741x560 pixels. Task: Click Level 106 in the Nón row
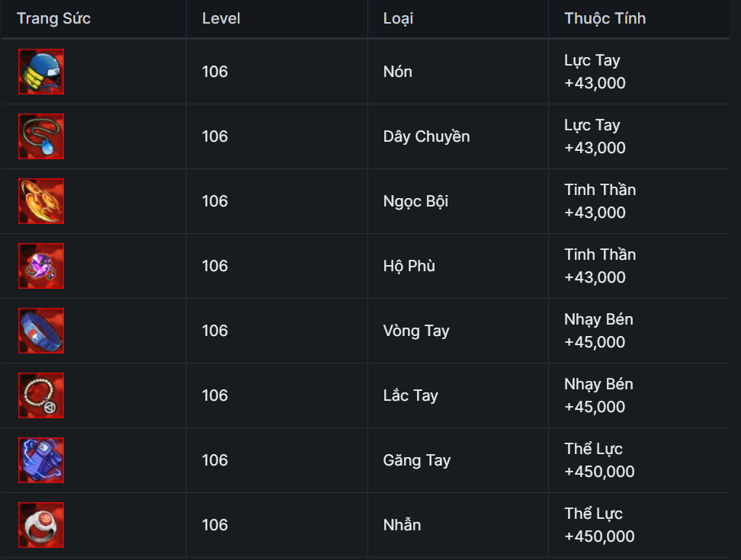pos(215,72)
